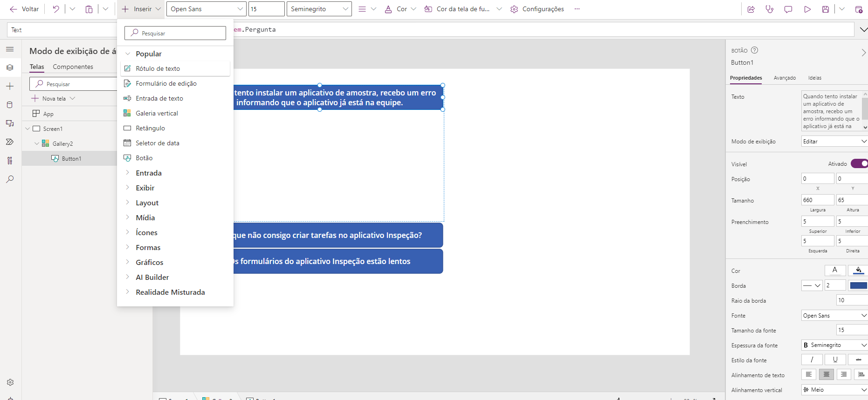Toggle the Visível switch off

[859, 163]
